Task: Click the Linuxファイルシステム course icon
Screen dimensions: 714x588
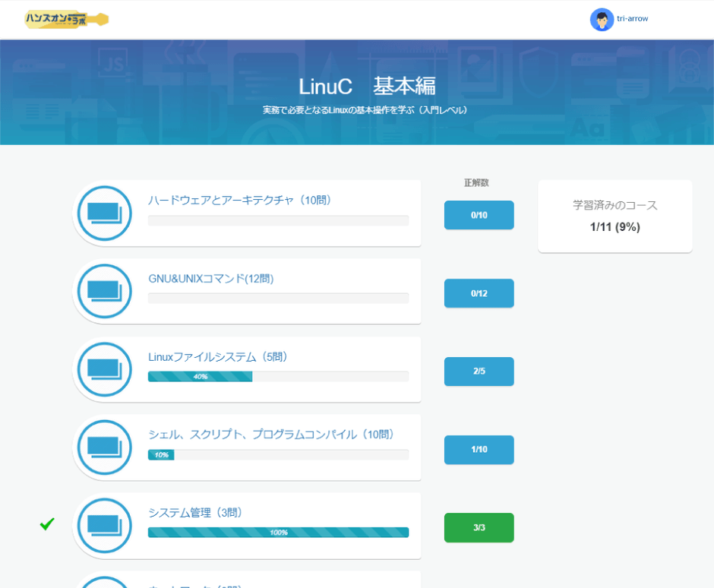Action: tap(105, 370)
